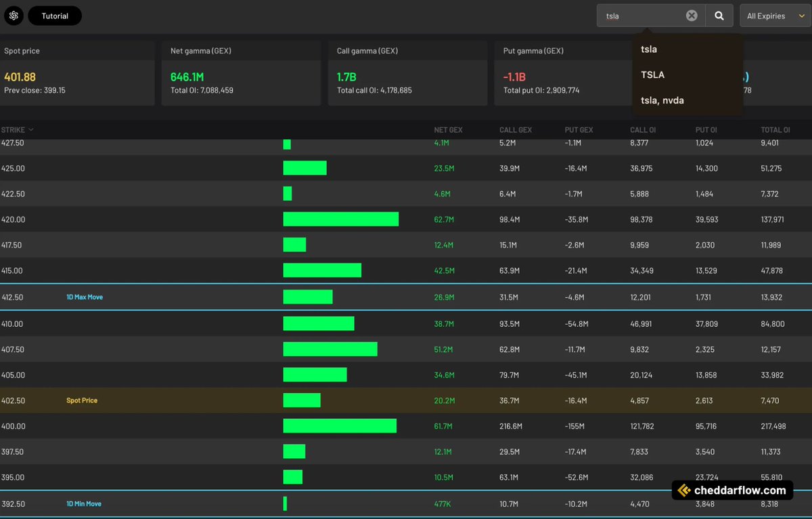Click the 137,971 total OI value

point(772,220)
